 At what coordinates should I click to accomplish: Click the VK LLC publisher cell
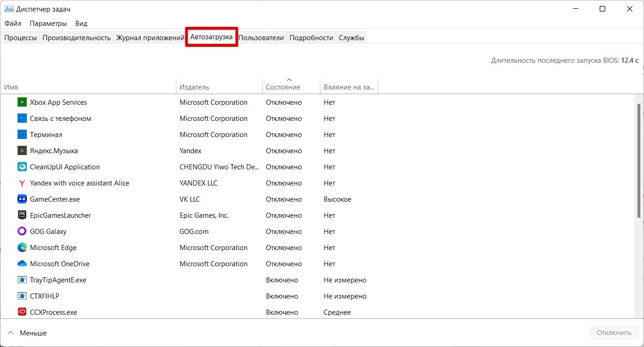[190, 199]
